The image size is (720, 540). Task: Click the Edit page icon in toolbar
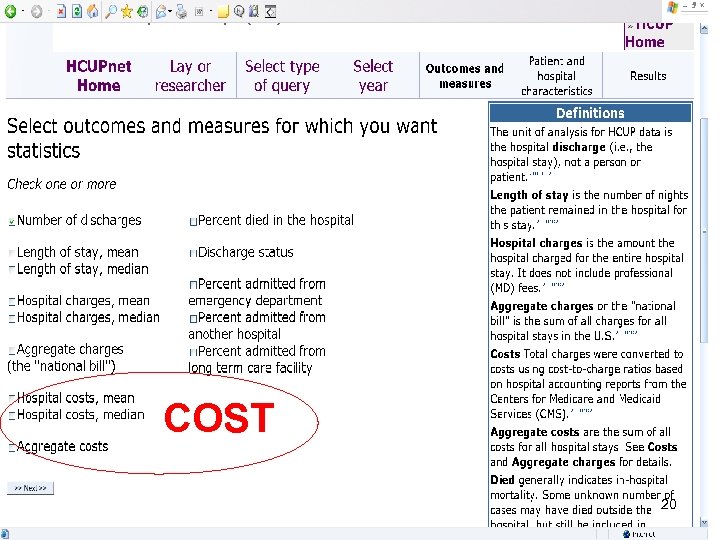(x=199, y=12)
